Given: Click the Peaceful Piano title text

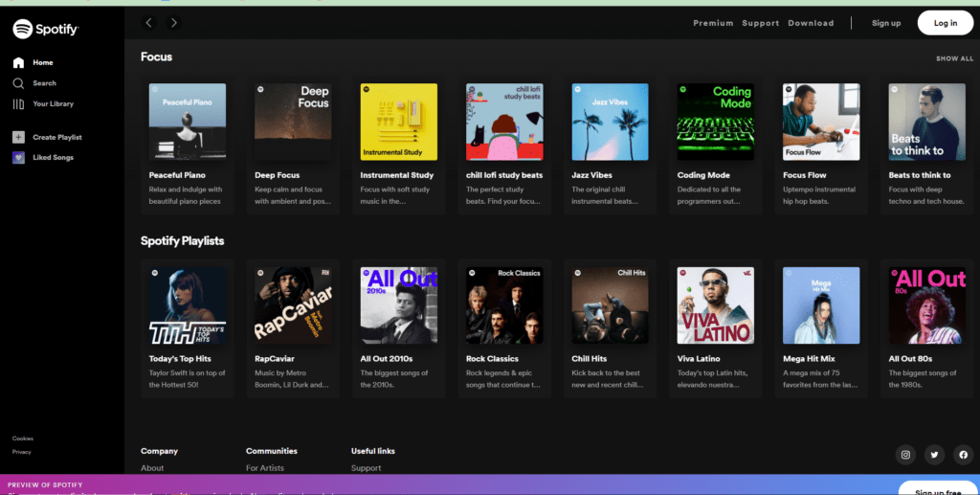Looking at the screenshot, I should [x=177, y=175].
